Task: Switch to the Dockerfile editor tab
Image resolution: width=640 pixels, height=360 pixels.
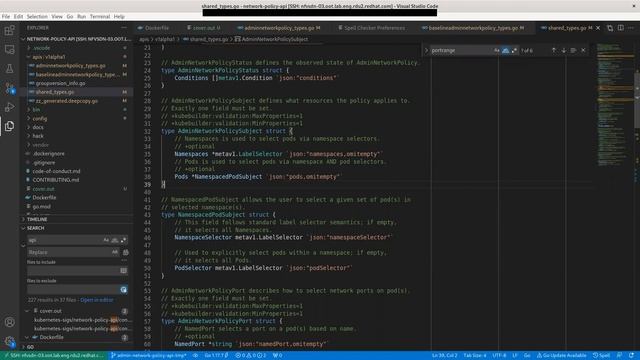Action: 153,28
